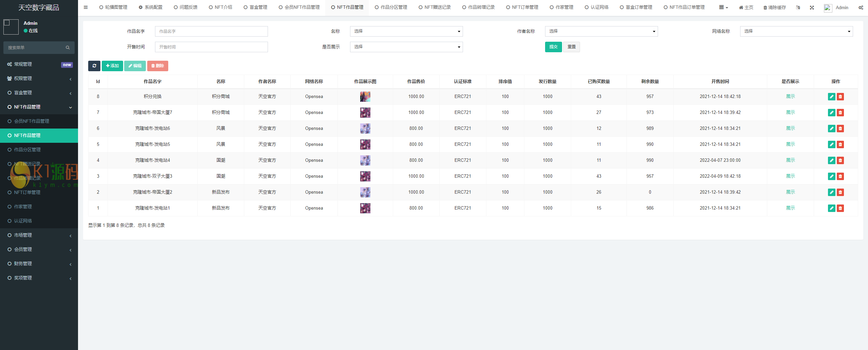The height and width of the screenshot is (350, 868).
Task: Click edit icon for 积分兑换 row
Action: 831,97
